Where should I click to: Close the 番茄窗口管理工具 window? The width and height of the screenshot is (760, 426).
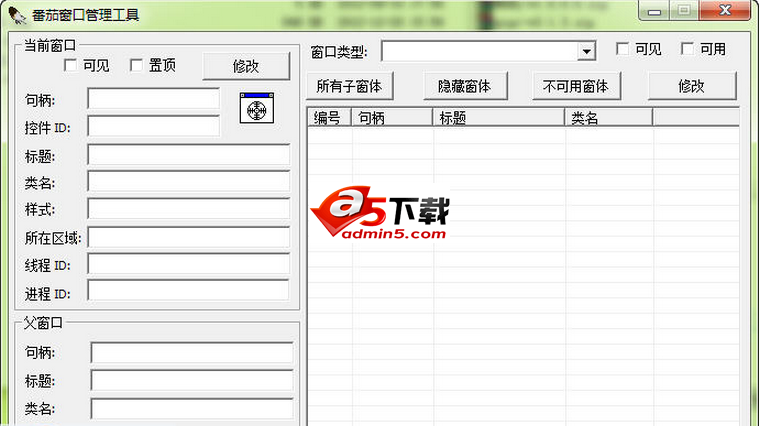(x=725, y=10)
